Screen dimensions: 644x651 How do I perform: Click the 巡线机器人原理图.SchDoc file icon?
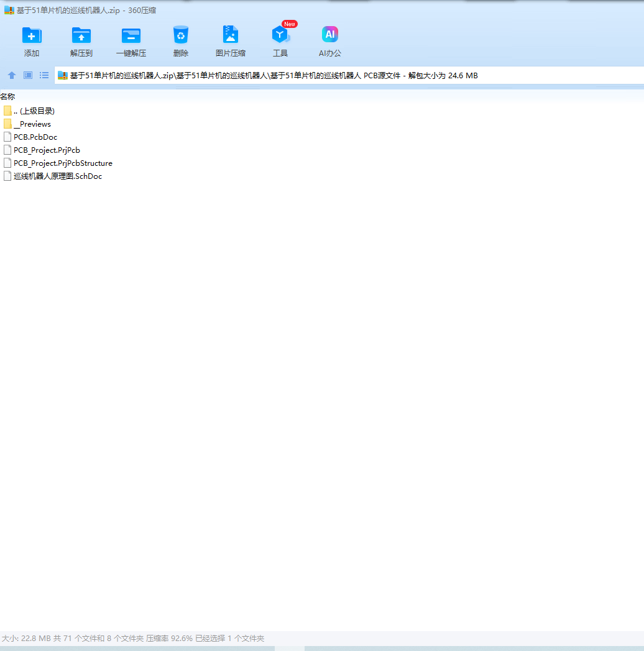click(7, 176)
